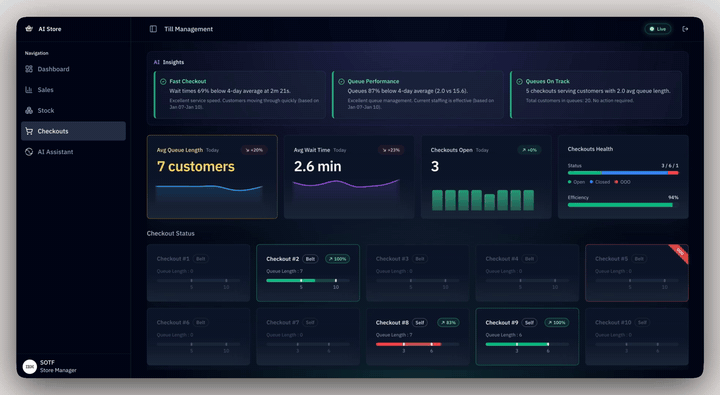
Task: Select Checkouts in the sidebar
Action: pos(73,131)
